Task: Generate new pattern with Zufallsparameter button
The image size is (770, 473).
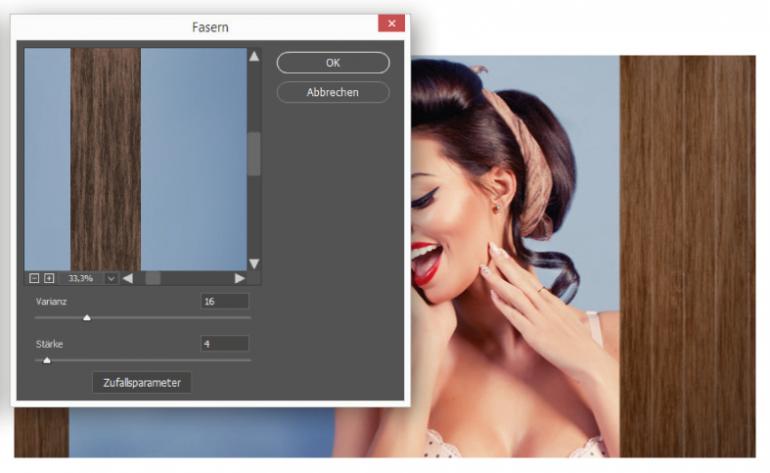Action: pyautogui.click(x=142, y=383)
